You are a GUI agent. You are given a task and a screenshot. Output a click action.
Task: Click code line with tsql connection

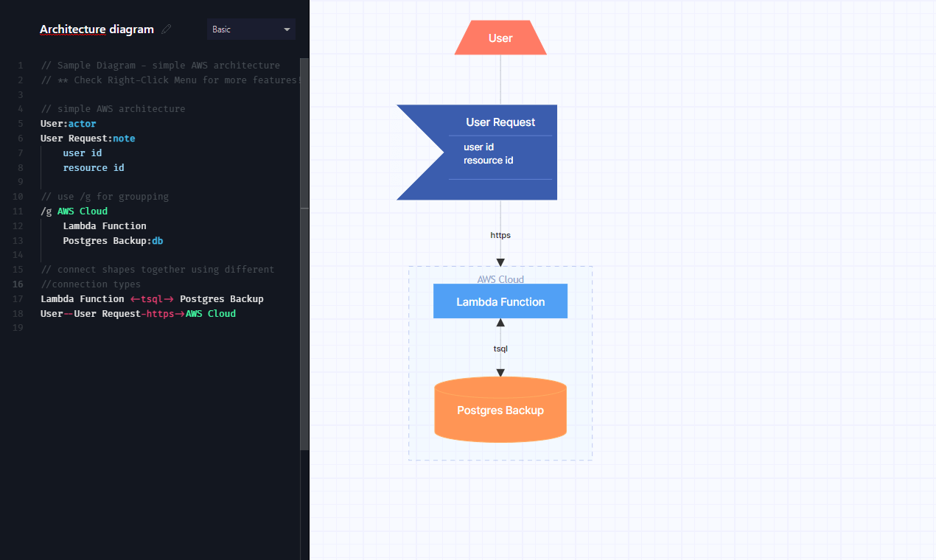[x=152, y=298]
